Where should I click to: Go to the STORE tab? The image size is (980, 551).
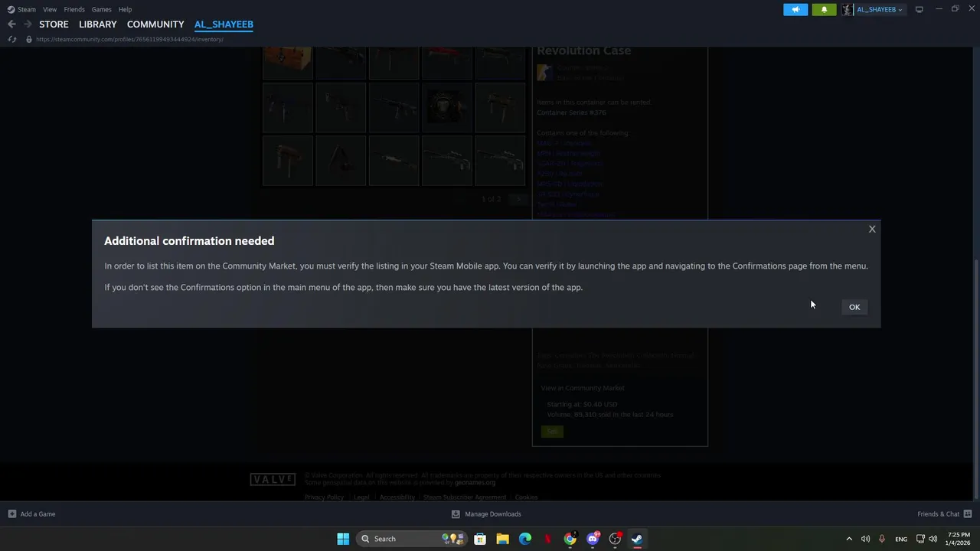coord(54,24)
